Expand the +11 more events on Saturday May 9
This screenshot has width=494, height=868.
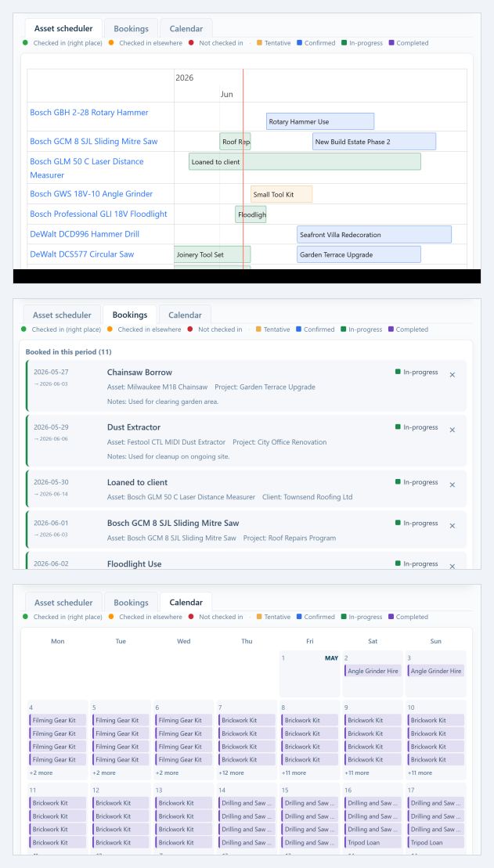[x=357, y=773]
